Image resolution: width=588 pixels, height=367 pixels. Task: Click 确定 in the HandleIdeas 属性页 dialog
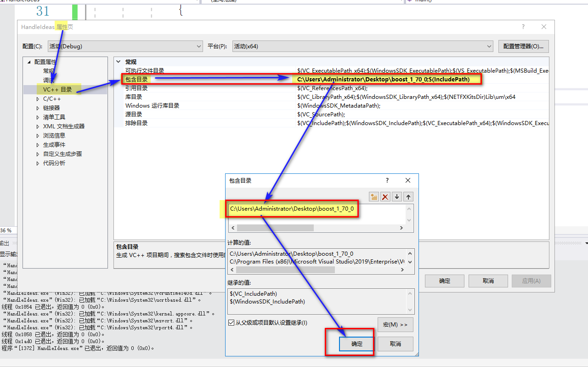pyautogui.click(x=445, y=281)
